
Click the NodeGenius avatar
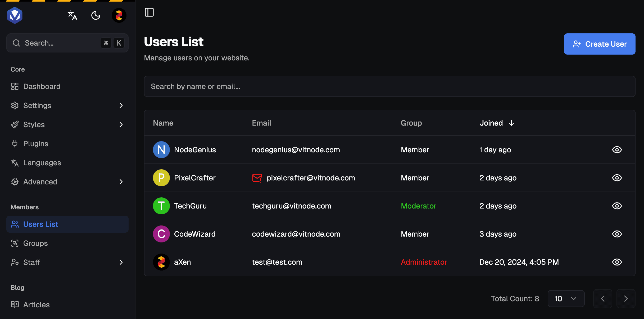coord(161,150)
